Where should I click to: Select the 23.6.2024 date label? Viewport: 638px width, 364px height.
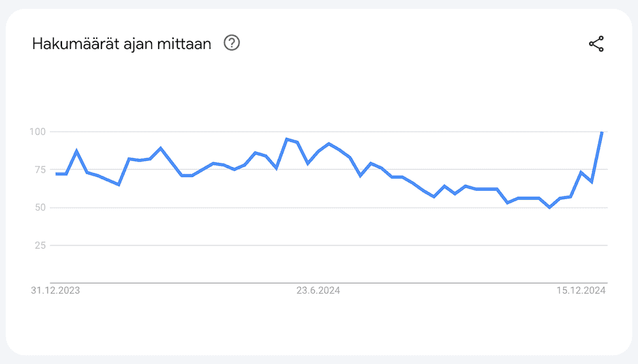click(x=318, y=290)
